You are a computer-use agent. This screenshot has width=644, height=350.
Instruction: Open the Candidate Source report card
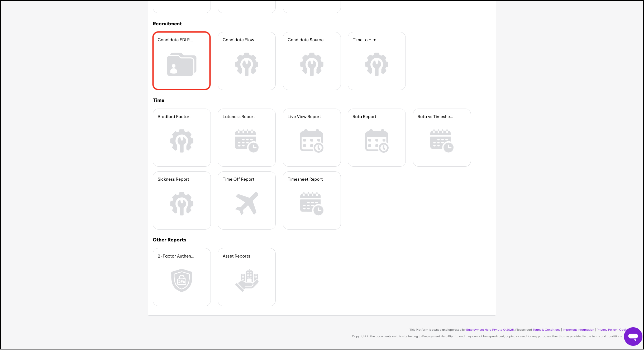(x=312, y=61)
